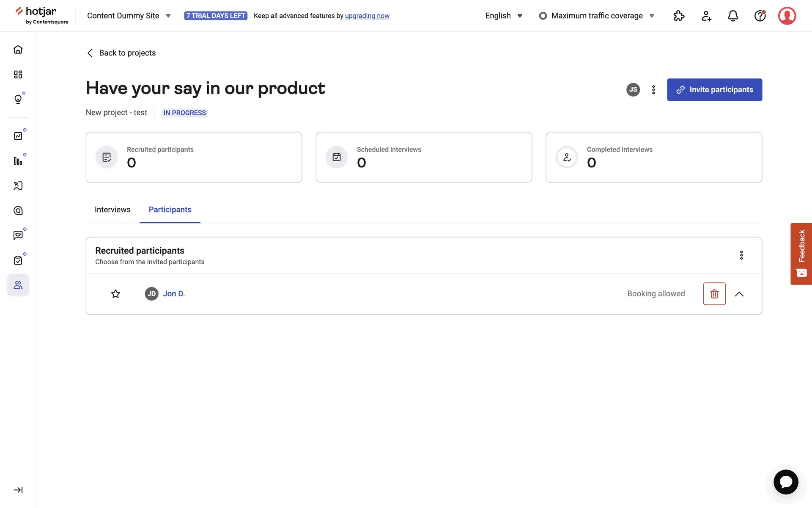
Task: Open the dashboards grid icon in sidebar
Action: [18, 75]
